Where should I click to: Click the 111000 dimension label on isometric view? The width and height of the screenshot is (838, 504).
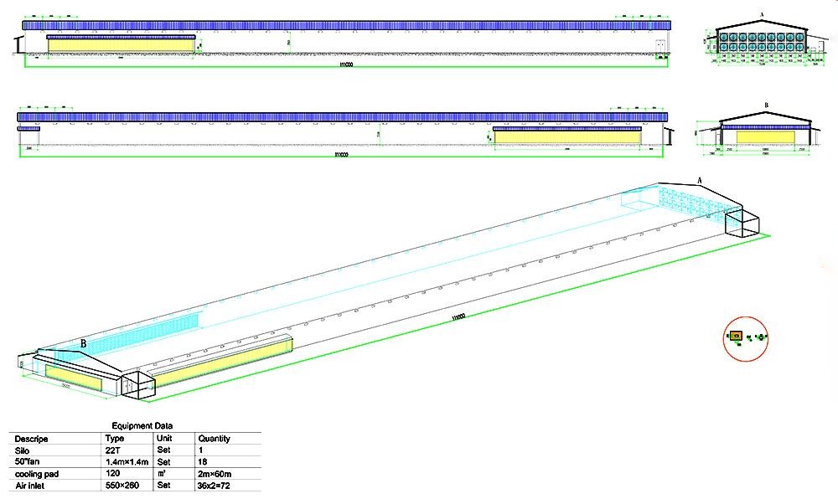click(x=458, y=317)
